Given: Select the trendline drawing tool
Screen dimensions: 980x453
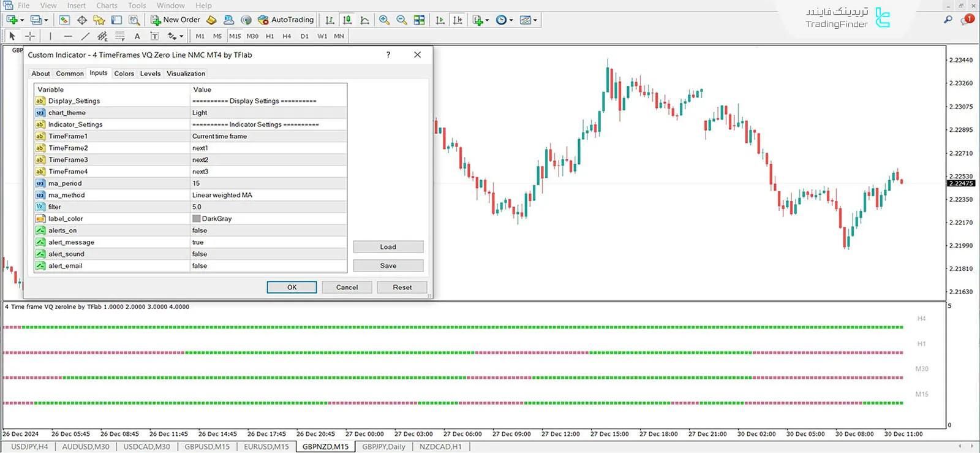Looking at the screenshot, I should [85, 36].
